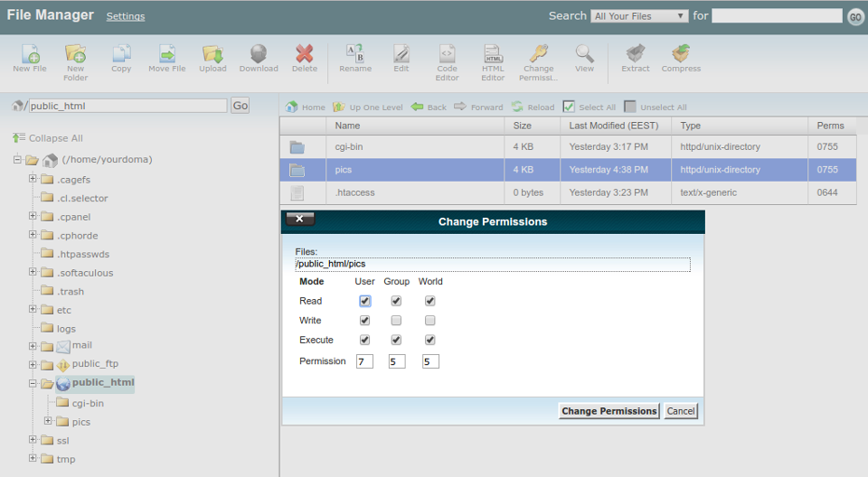Navigate Forward in file list
The width and height of the screenshot is (868, 477).
(479, 107)
